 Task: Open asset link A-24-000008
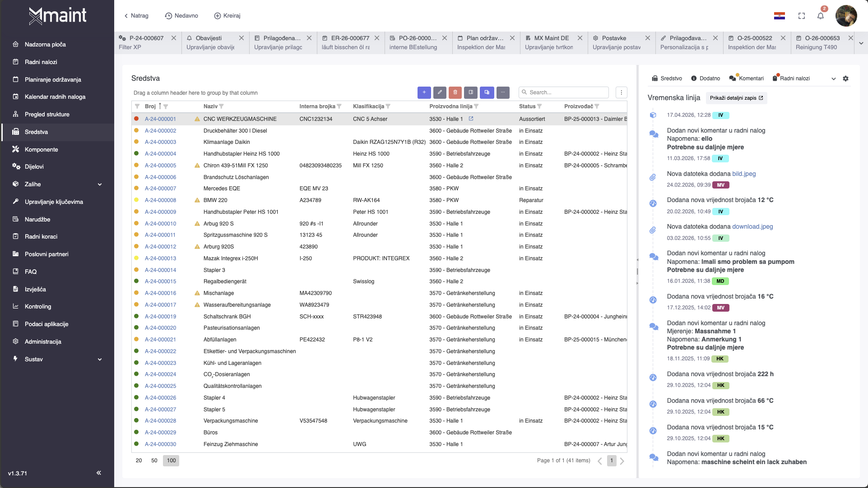point(160,200)
